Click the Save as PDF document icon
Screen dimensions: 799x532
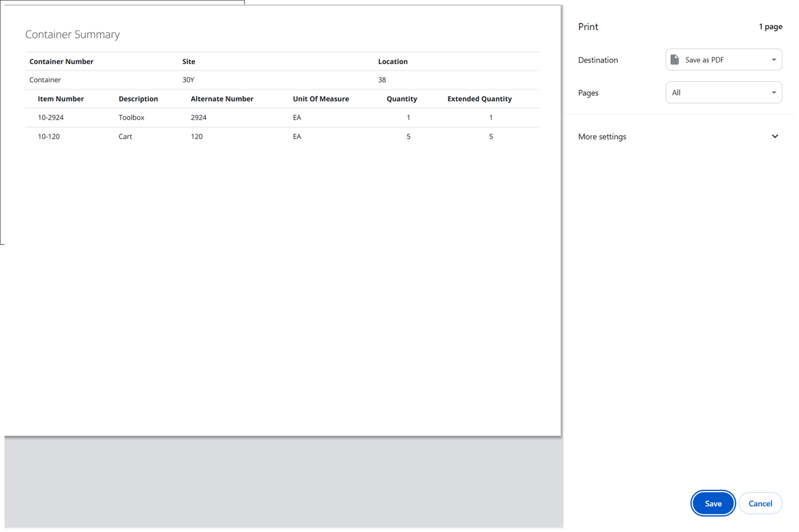coord(675,60)
